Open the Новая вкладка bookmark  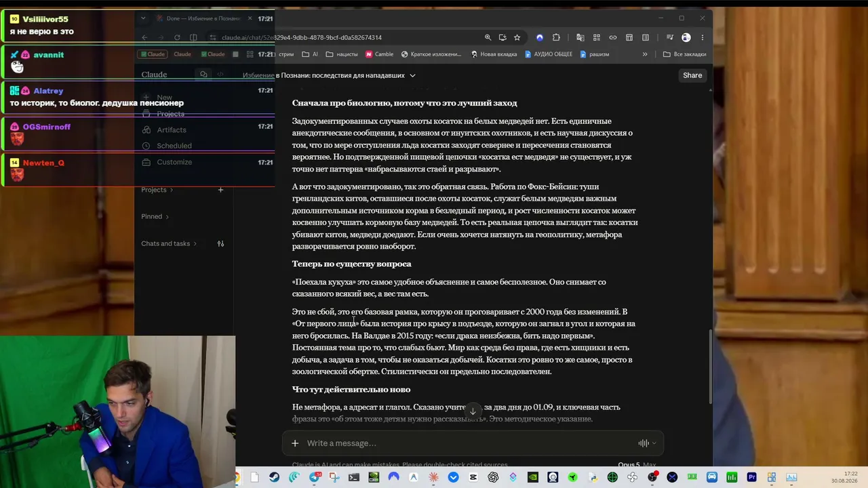click(x=493, y=54)
